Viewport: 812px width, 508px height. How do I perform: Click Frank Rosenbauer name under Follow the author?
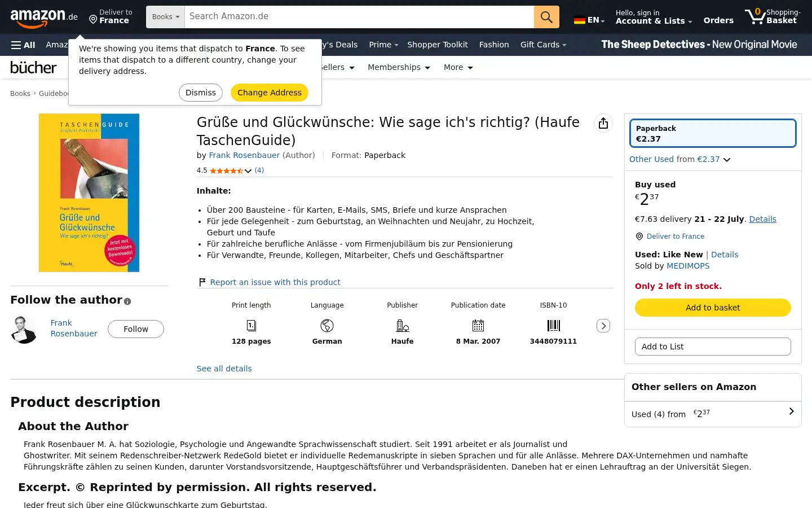[73, 329]
